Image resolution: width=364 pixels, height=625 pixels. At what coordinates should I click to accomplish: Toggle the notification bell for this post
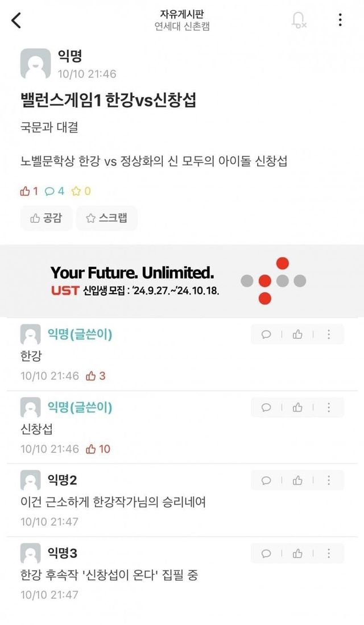[298, 20]
